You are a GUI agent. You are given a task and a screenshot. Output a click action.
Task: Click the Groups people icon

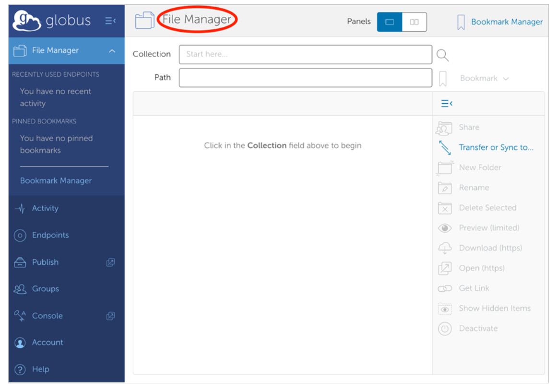tap(20, 289)
